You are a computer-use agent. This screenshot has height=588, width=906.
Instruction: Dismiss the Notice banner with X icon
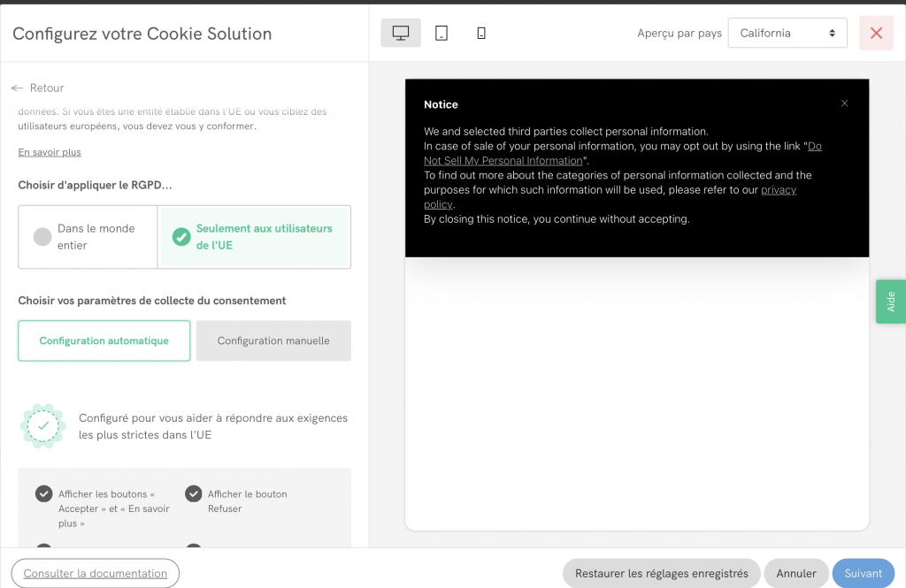[844, 103]
